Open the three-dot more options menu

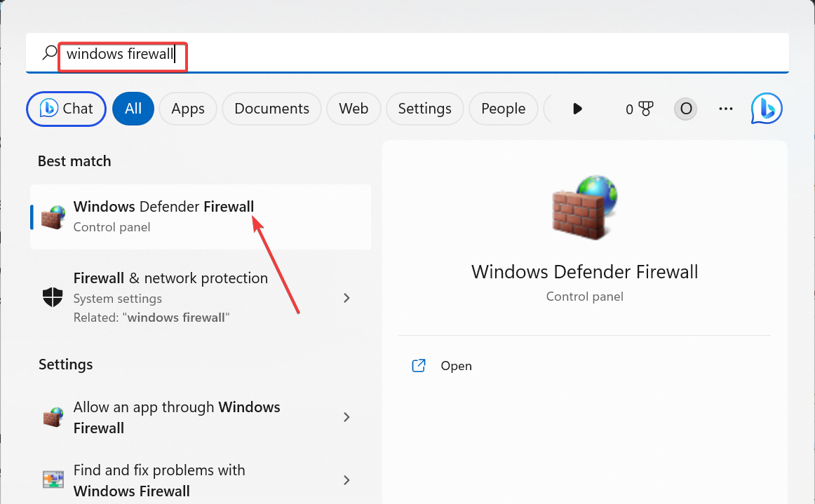pyautogui.click(x=726, y=109)
